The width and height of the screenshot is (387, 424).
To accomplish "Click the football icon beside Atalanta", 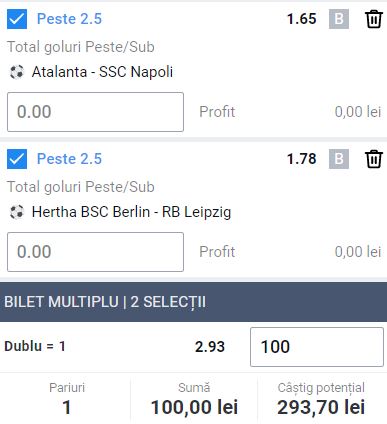I will 17,72.
